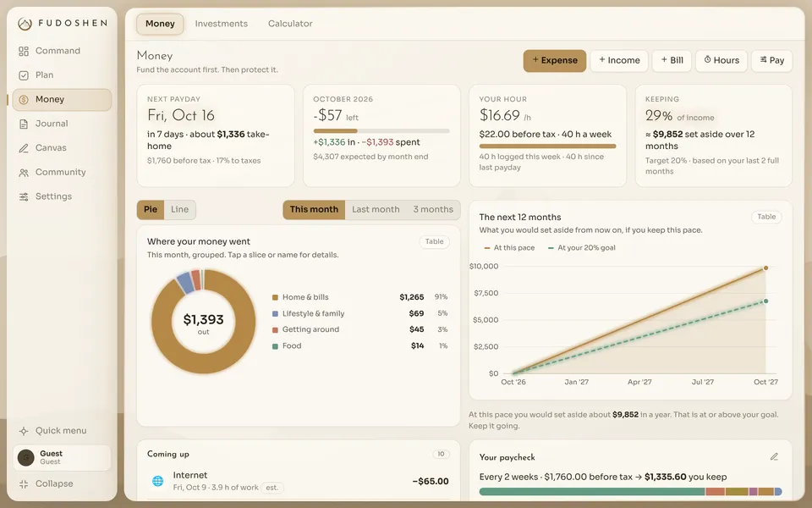Open Settings in the sidebar
Image resolution: width=812 pixels, height=508 pixels.
tap(62, 197)
